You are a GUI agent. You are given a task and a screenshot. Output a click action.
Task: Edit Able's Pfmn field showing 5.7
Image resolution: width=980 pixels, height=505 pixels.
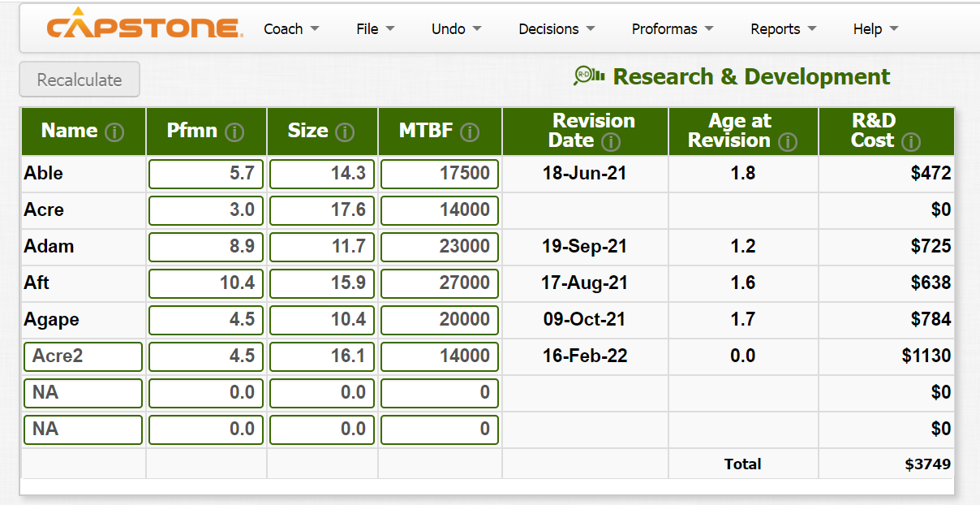click(x=206, y=174)
